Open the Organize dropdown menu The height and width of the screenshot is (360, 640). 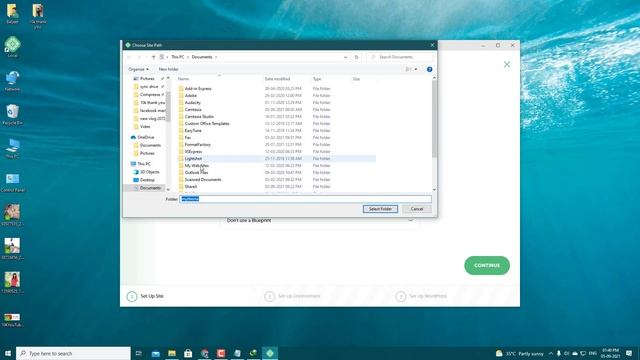point(138,69)
